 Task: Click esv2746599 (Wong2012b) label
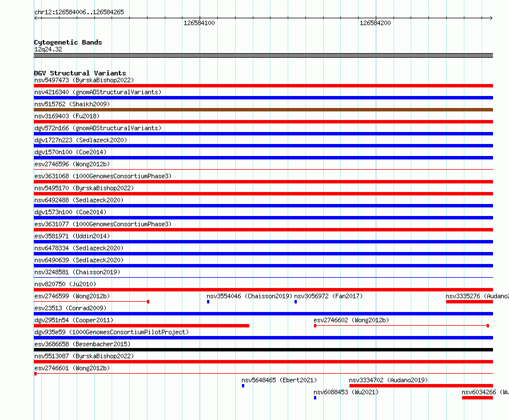pyautogui.click(x=72, y=296)
